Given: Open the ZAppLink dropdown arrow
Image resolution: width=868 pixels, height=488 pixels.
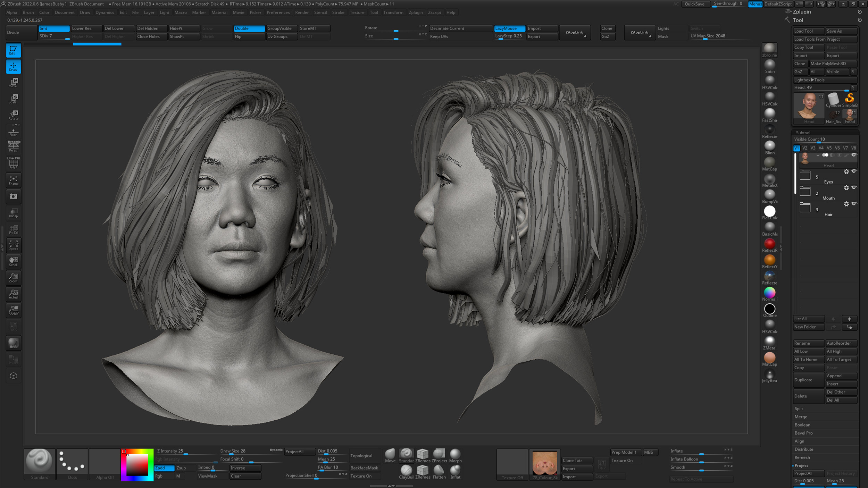Looking at the screenshot, I should [585, 36].
